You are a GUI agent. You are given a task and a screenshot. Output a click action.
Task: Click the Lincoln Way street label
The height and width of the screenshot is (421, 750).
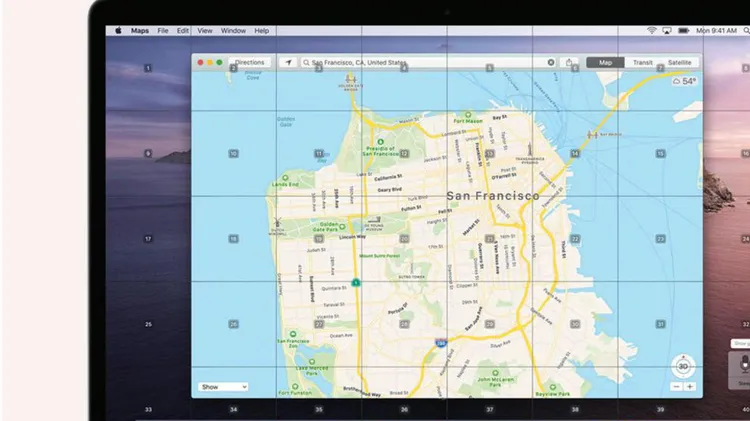coord(353,237)
